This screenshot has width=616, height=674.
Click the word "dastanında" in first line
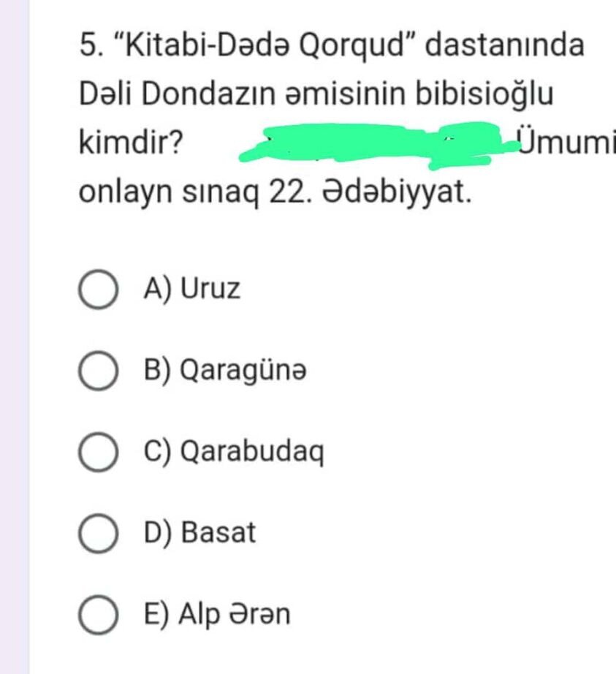pos(504,45)
